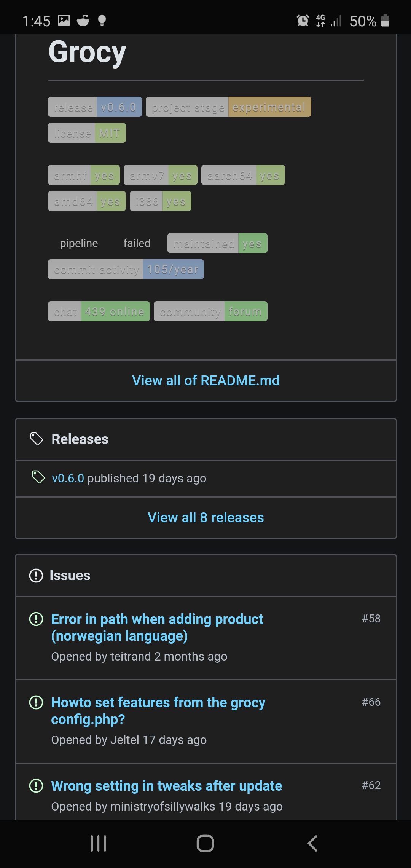
Task: Tap open-issue icon for issue #58
Action: (x=36, y=619)
